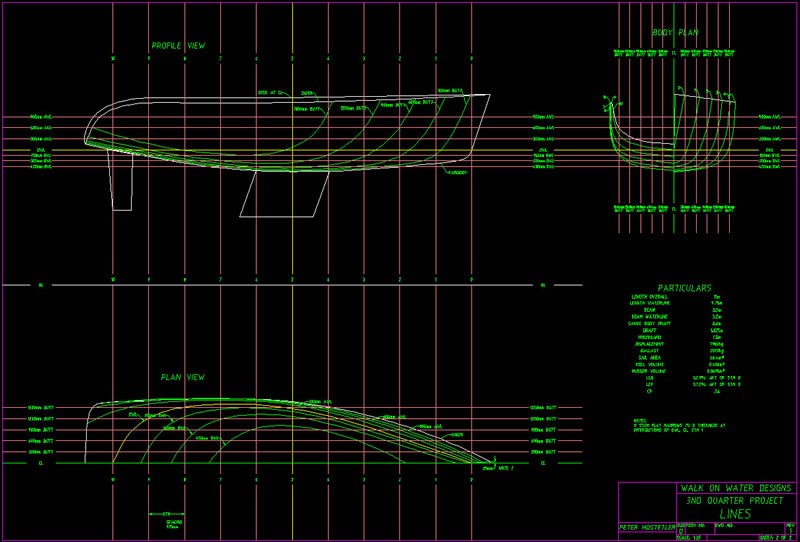Screen dimensions: 800x542
Task: Click the DECK AT CL annotation
Action: tap(271, 92)
